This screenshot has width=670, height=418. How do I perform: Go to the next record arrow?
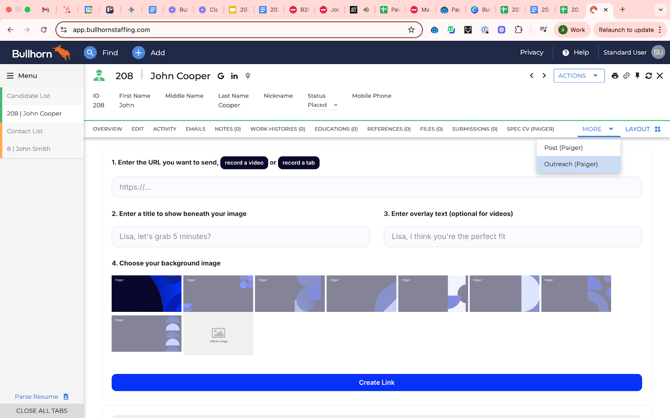(544, 76)
